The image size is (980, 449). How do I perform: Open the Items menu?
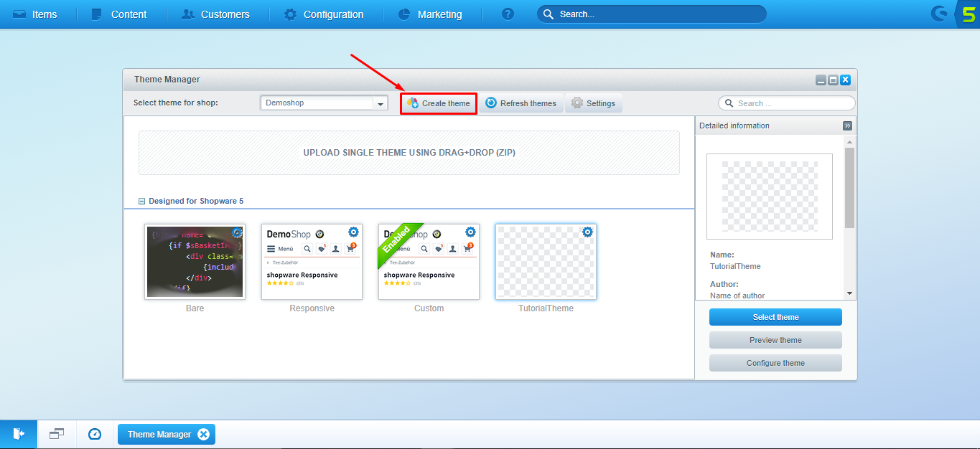pos(35,14)
